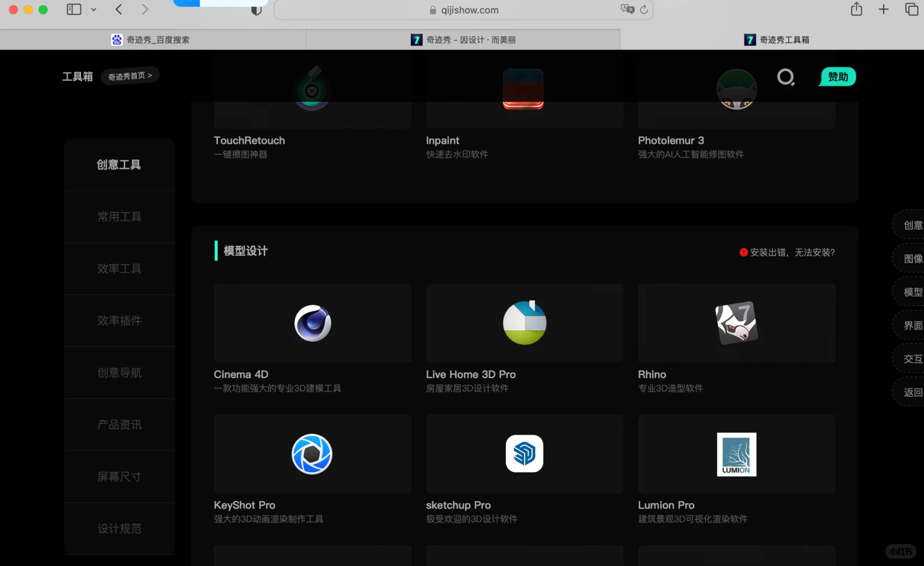Go back with Safari's back arrow

[x=119, y=9]
